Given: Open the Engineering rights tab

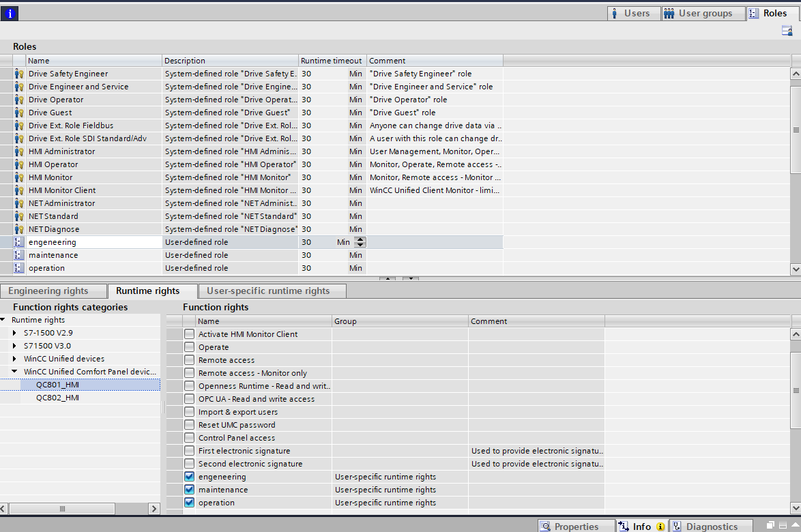Looking at the screenshot, I should [53, 291].
